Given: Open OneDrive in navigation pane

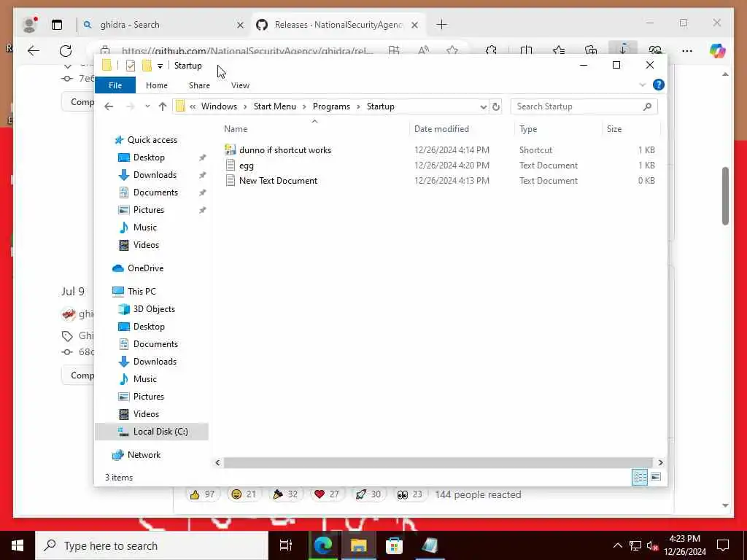Looking at the screenshot, I should (x=145, y=268).
